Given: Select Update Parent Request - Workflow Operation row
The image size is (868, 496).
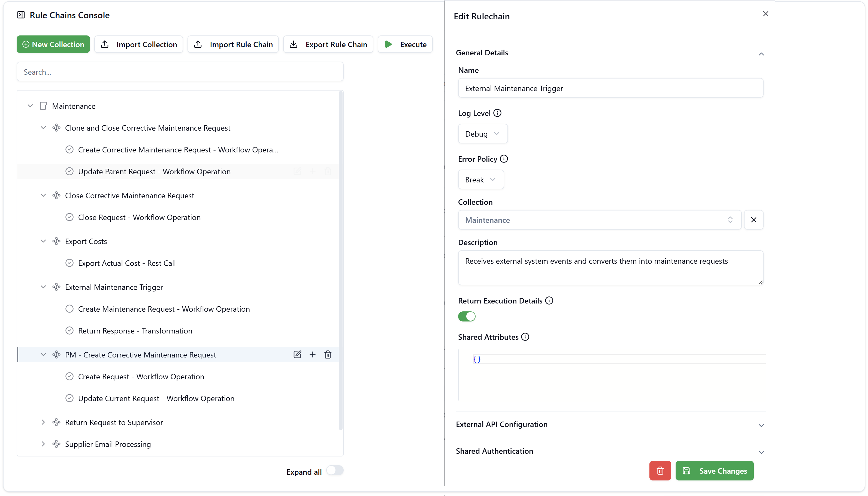Looking at the screenshot, I should [178, 171].
